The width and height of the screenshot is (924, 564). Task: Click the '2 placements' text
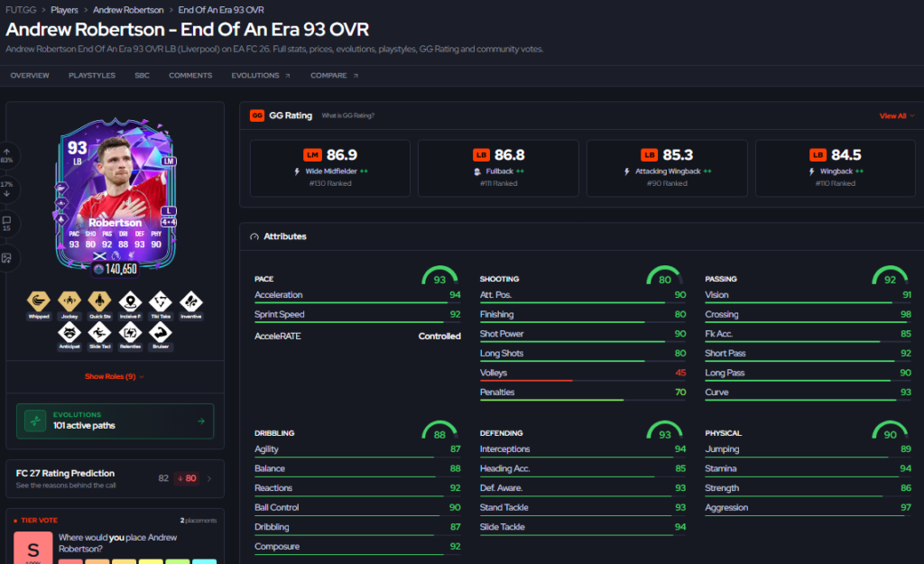198,521
